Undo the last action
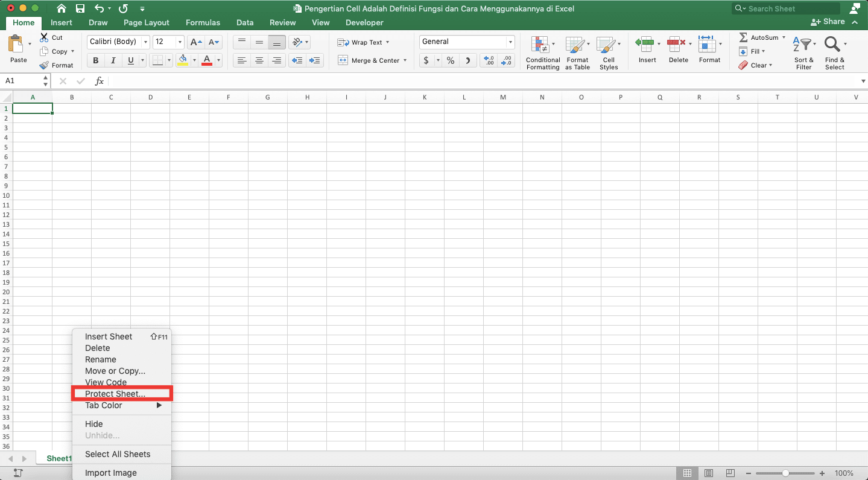 pos(100,8)
